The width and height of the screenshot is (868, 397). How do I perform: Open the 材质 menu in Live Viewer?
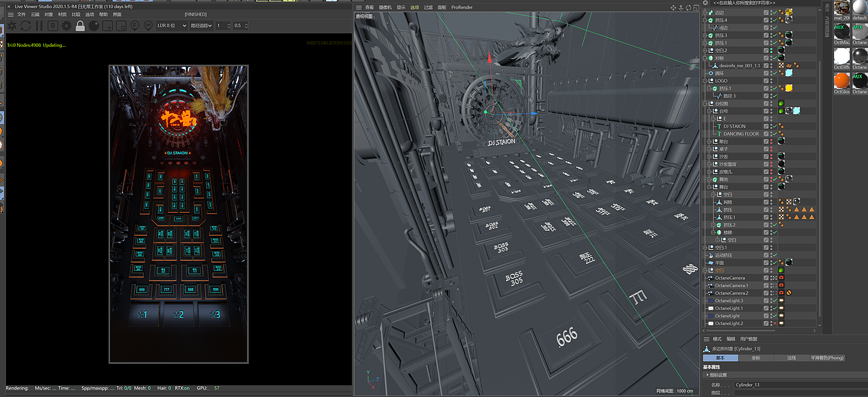point(62,14)
